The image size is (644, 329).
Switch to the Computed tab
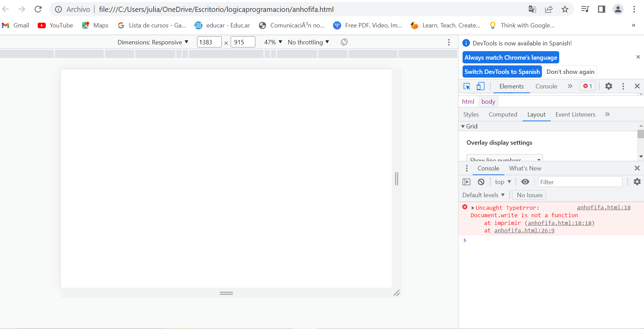click(x=503, y=115)
